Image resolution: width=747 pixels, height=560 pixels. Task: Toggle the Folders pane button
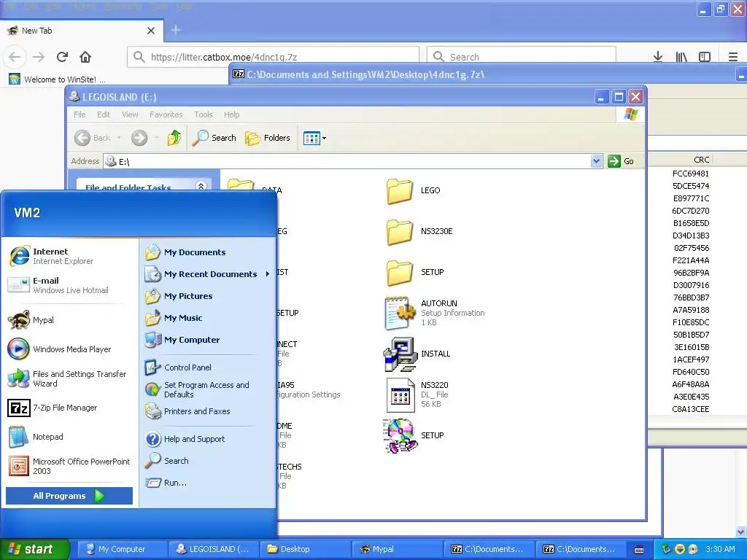pyautogui.click(x=268, y=138)
